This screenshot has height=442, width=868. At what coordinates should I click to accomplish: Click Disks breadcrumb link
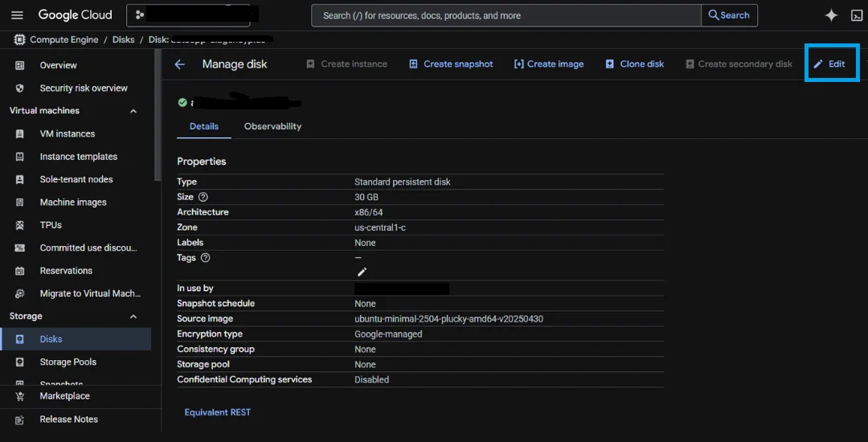(124, 40)
